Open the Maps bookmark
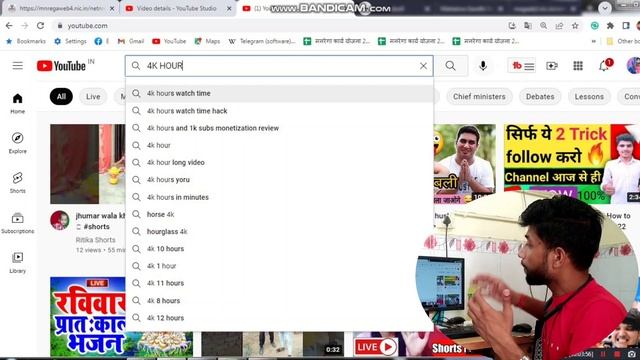The image size is (640, 360). [207, 41]
